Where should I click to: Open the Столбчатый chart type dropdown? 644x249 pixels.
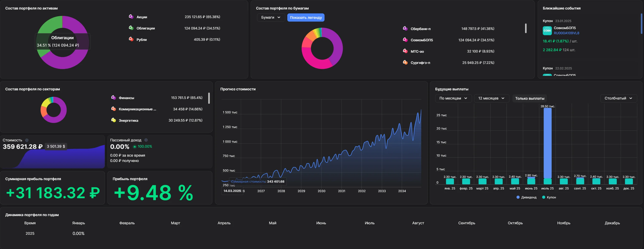(x=618, y=98)
